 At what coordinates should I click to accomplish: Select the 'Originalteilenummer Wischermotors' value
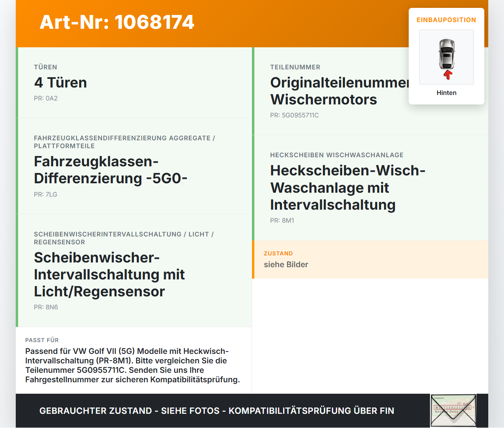339,91
